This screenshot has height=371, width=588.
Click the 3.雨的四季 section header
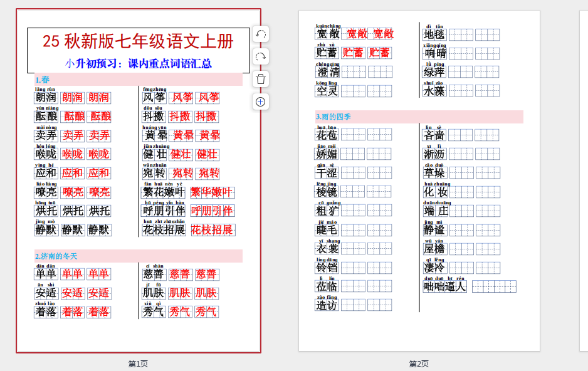(333, 117)
